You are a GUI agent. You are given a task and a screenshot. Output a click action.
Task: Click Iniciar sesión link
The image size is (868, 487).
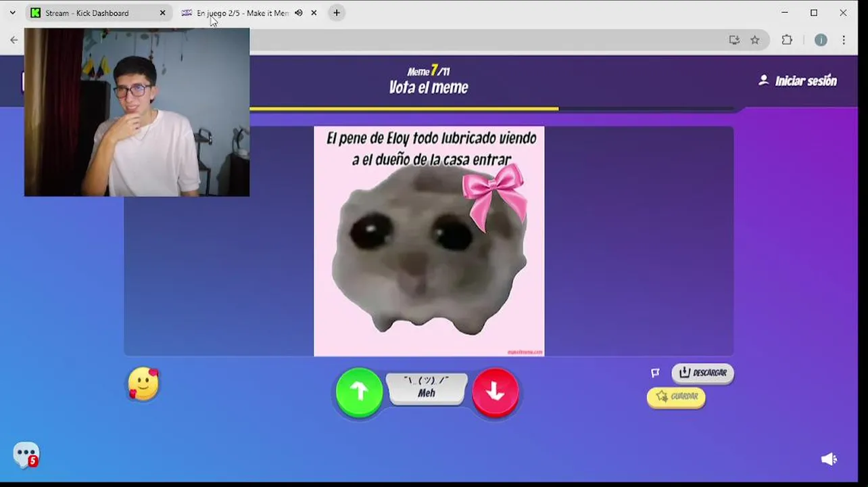click(x=798, y=80)
